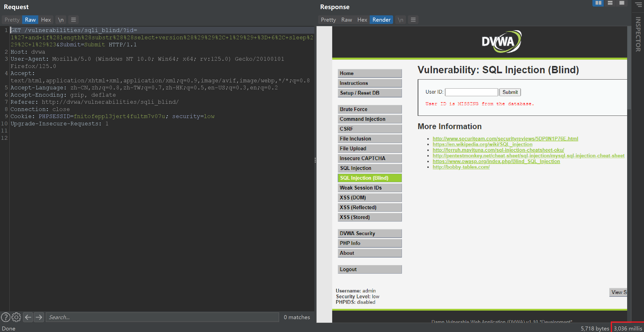
Task: Expand response options hamburger menu
Action: click(413, 20)
